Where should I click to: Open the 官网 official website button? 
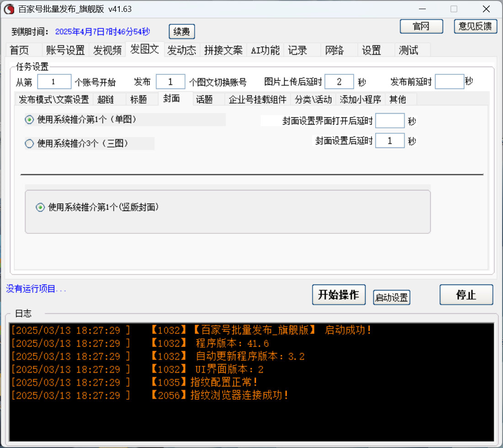pos(421,26)
